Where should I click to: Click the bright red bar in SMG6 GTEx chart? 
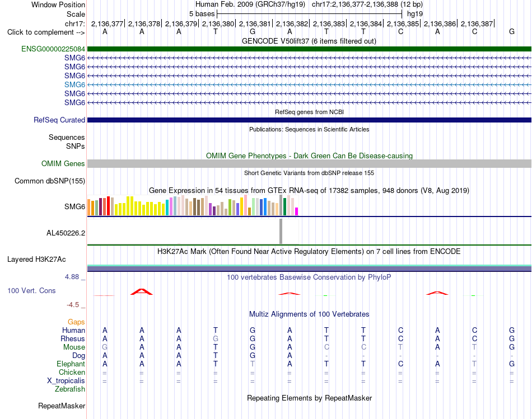click(x=108, y=206)
